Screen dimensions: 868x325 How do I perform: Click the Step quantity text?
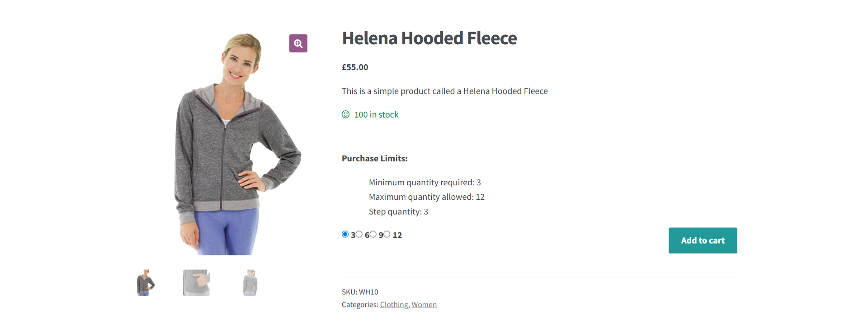point(398,211)
